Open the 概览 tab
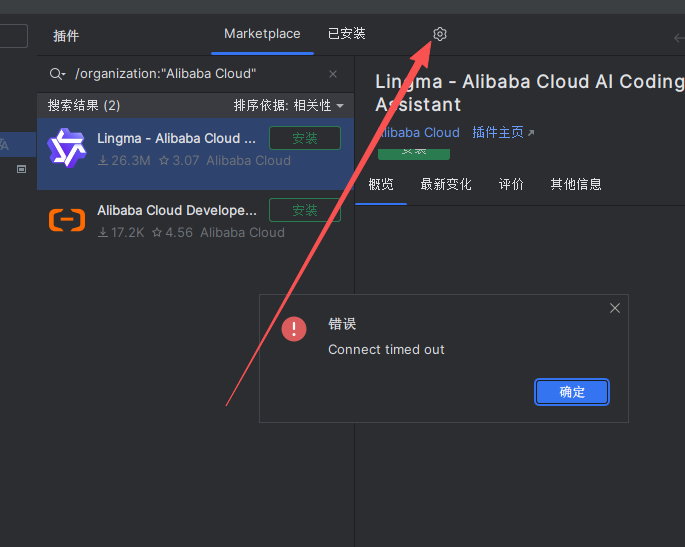 381,184
